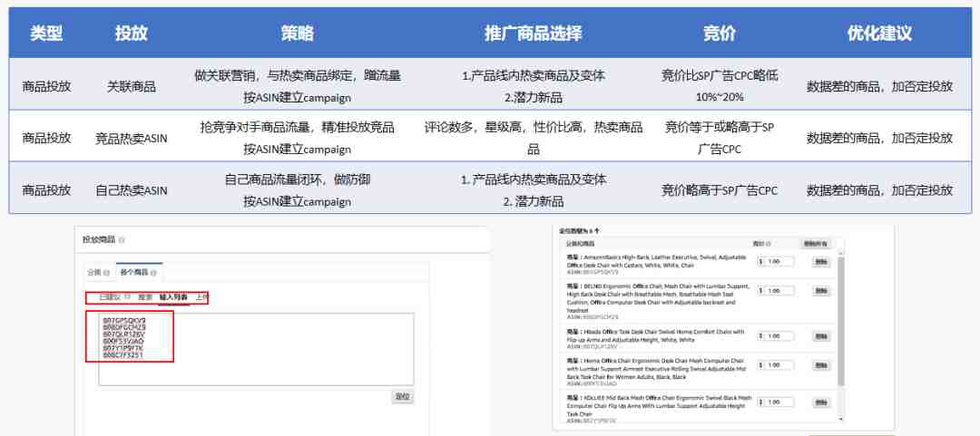Click info icon on 分类 tab
This screenshot has height=436, width=980.
[x=106, y=273]
